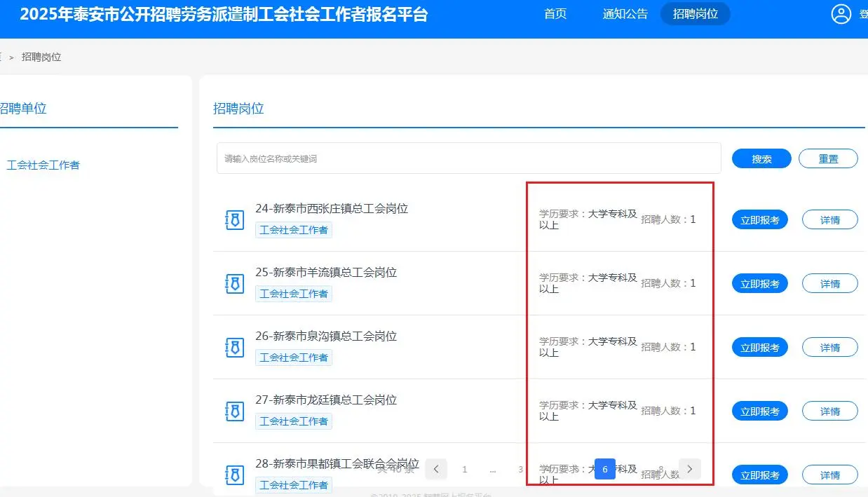Click 立即报考 for the 龙廷镇 post
This screenshot has width=868, height=497.
point(759,411)
